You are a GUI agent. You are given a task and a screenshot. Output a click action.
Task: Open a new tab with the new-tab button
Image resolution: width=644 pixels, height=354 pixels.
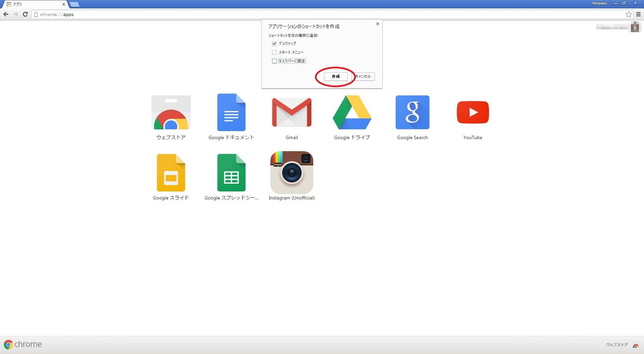(74, 4)
